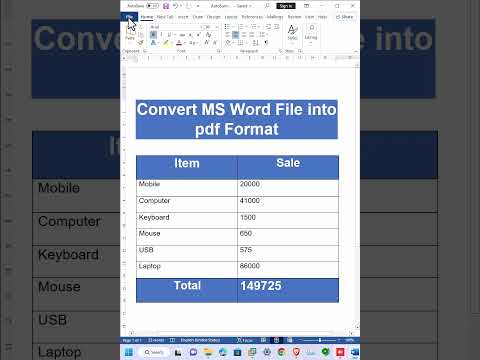Toggle Show/Hide paragraph marks
This screenshot has height=360, width=480.
click(266, 42)
